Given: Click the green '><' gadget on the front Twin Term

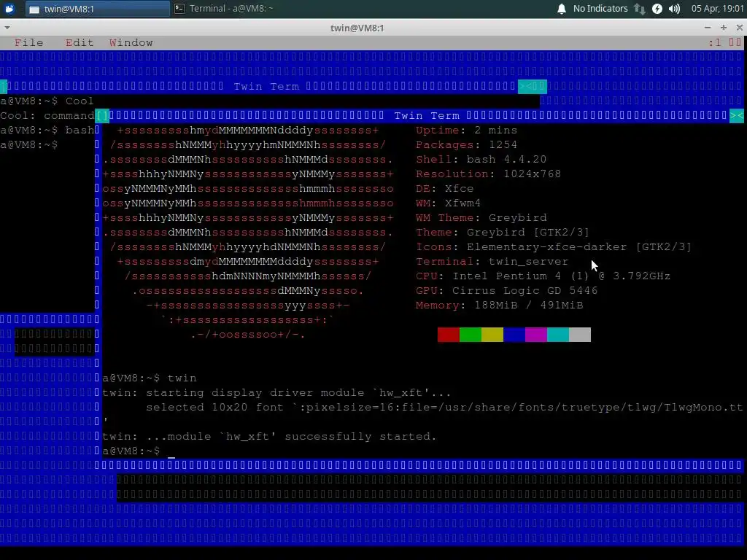Looking at the screenshot, I should [x=737, y=116].
